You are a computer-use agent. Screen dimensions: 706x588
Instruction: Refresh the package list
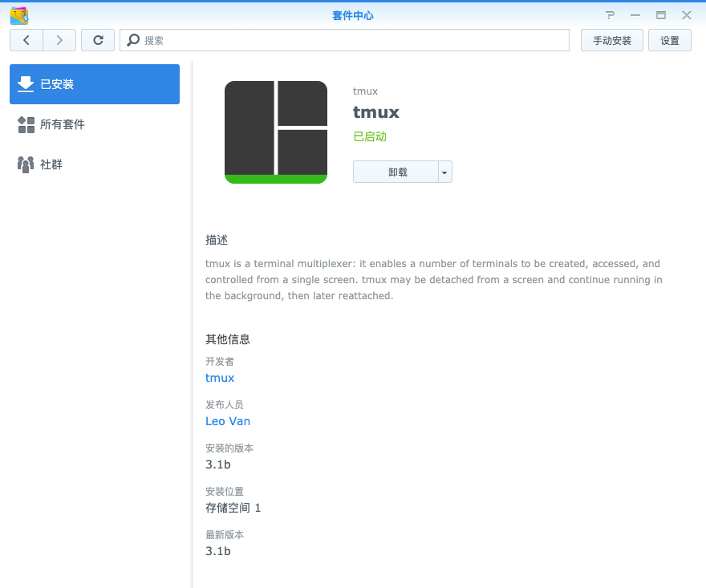pos(98,40)
